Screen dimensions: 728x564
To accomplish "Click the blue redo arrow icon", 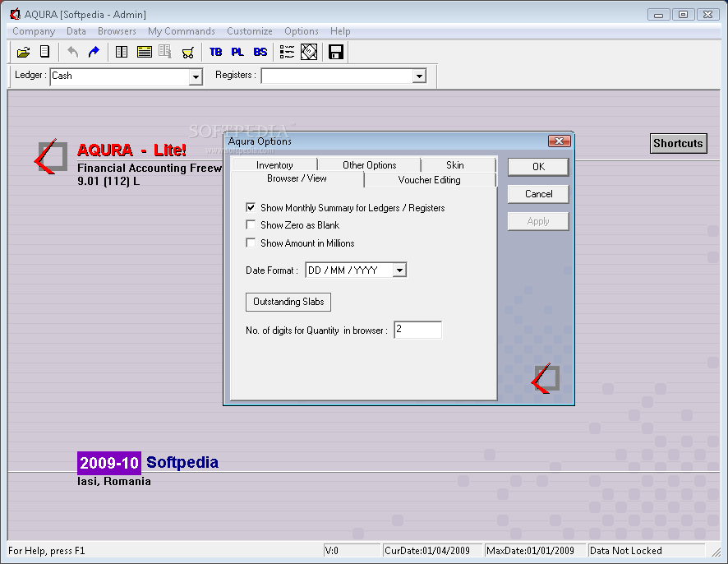I will (x=94, y=52).
